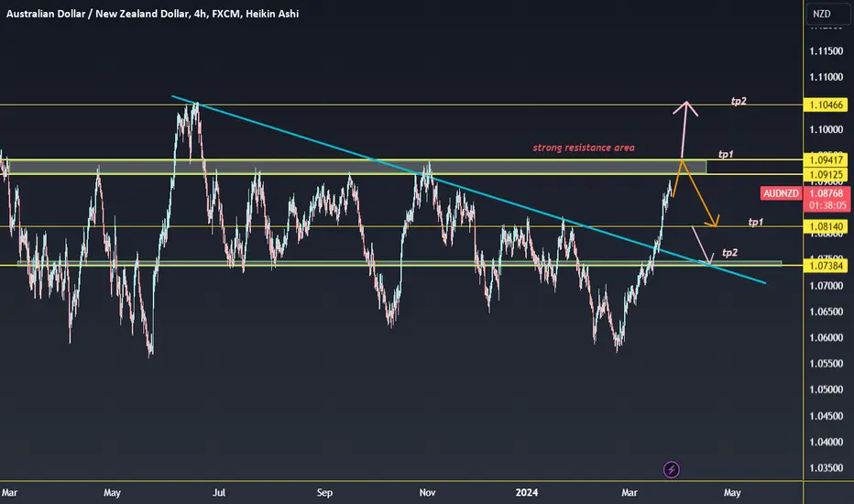Click the 2024 marker on time axis
The width and height of the screenshot is (854, 504).
[527, 493]
